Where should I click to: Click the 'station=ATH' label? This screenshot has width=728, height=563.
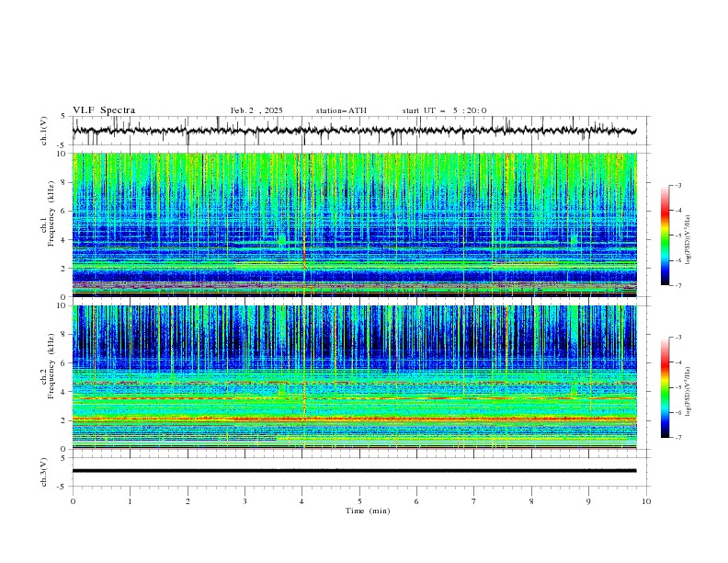click(x=341, y=110)
